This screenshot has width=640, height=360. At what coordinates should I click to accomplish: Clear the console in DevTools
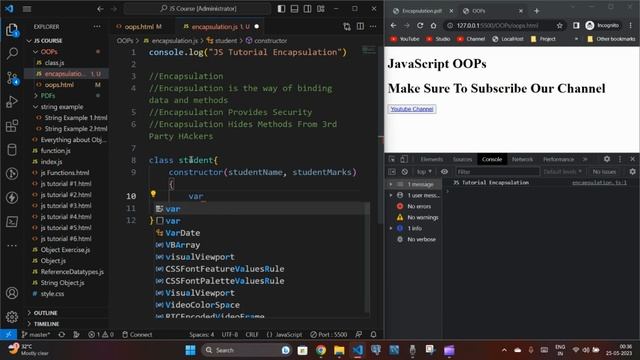point(404,172)
